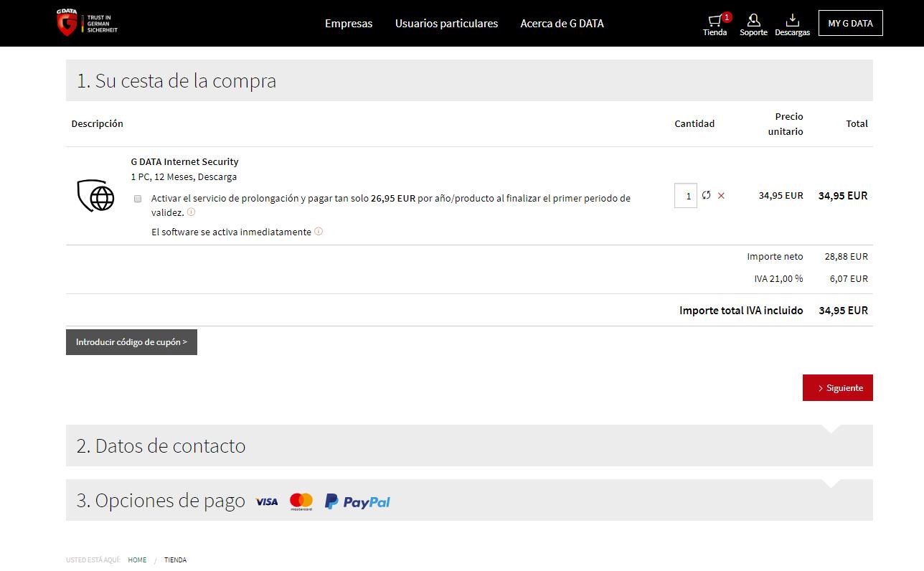This screenshot has height=571, width=924.
Task: Click the refresh quantity icon
Action: click(x=707, y=195)
